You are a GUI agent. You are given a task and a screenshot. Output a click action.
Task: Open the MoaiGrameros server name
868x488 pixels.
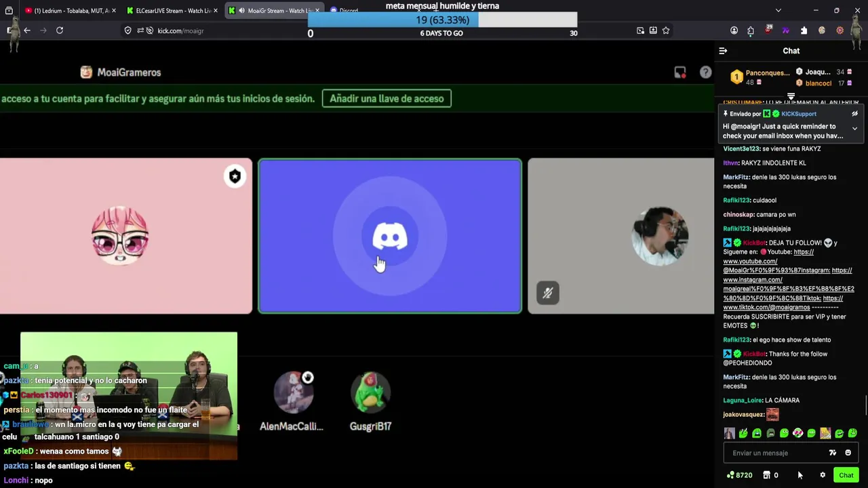coord(129,73)
